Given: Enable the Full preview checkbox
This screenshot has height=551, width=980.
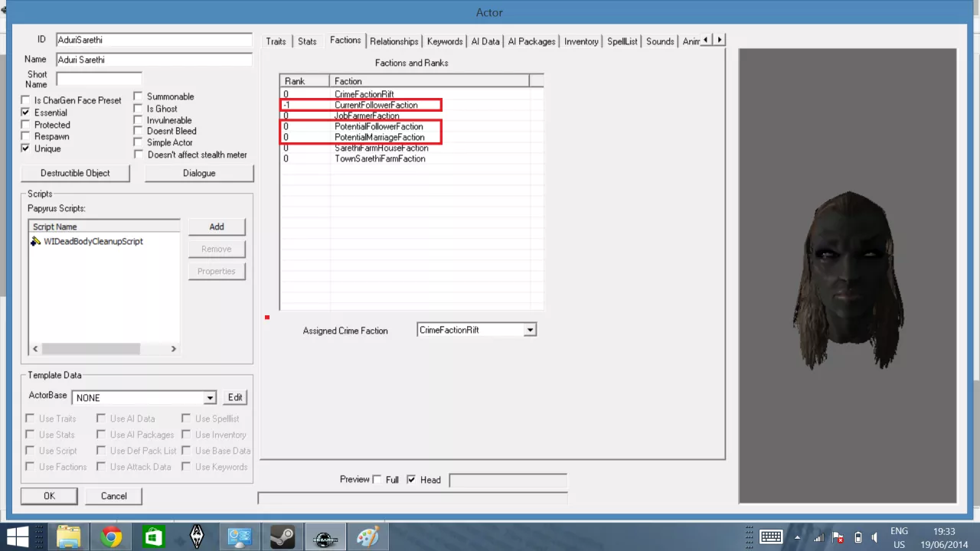Looking at the screenshot, I should 377,480.
